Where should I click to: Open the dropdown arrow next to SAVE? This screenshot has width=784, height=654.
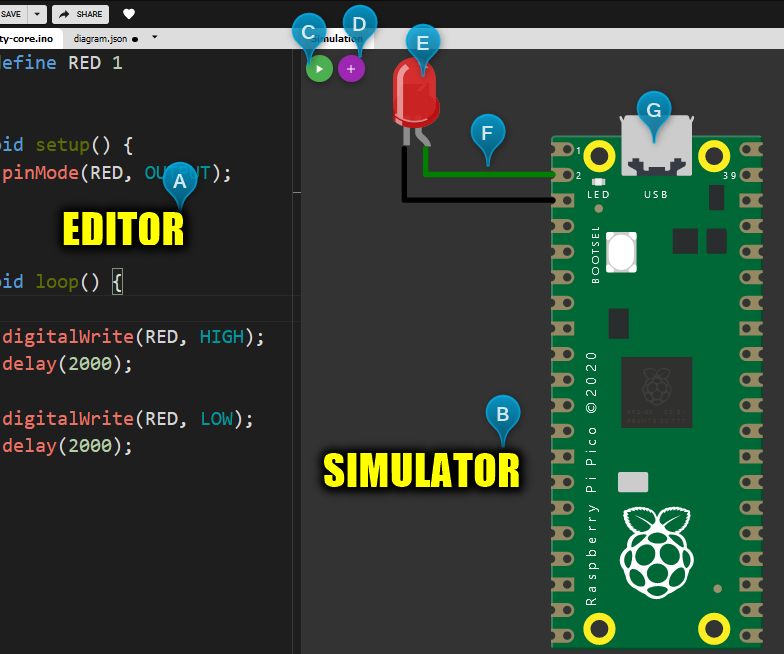38,14
